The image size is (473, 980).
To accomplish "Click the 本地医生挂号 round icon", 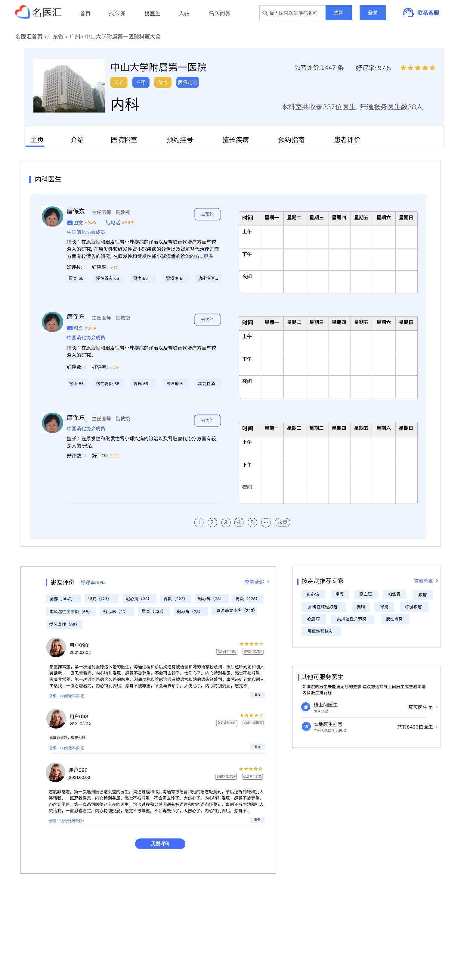I will point(305,726).
